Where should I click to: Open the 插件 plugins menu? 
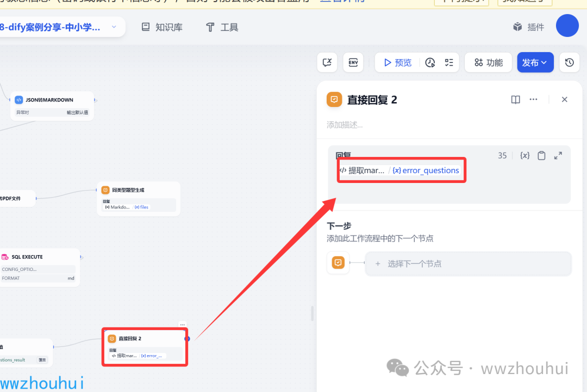(x=528, y=27)
